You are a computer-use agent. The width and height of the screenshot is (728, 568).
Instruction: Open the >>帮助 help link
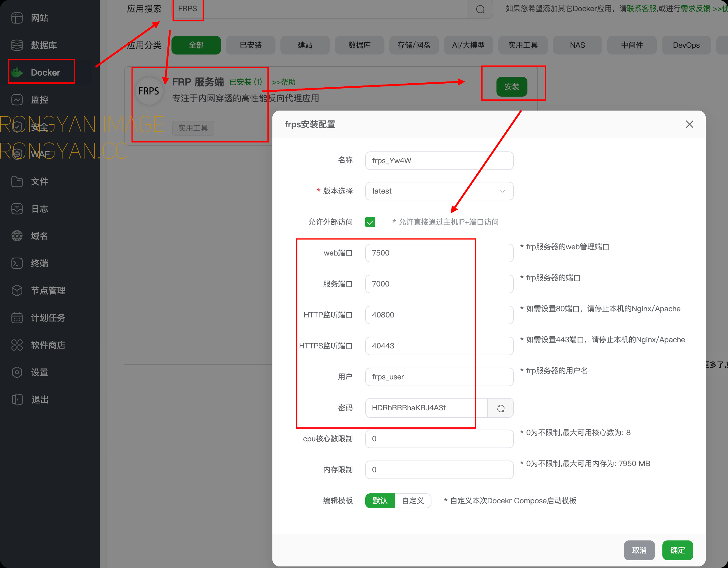284,82
